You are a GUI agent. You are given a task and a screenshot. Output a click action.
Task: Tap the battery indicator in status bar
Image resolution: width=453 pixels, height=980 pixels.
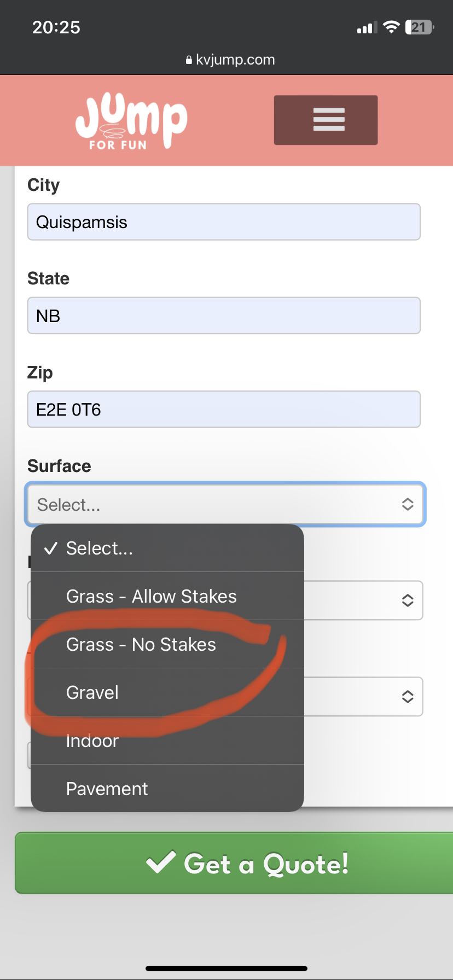419,27
